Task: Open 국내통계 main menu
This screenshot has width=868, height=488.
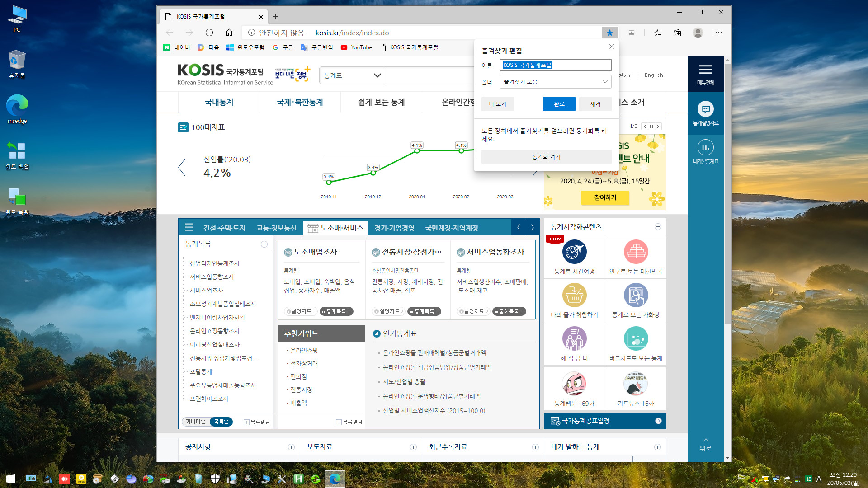Action: click(x=219, y=102)
